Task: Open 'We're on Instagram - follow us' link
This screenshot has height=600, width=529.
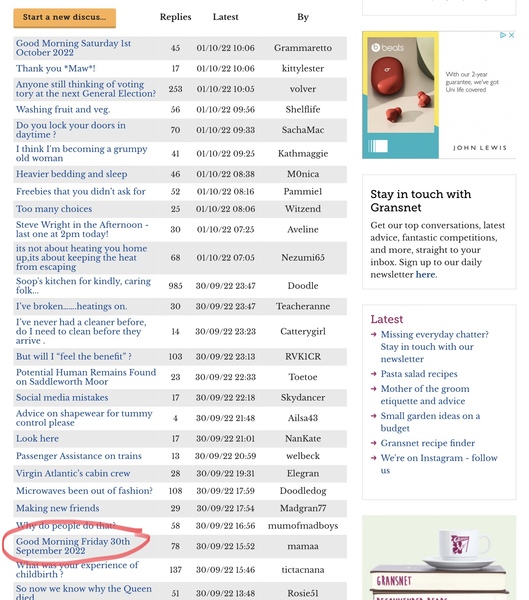Action: coord(439,464)
